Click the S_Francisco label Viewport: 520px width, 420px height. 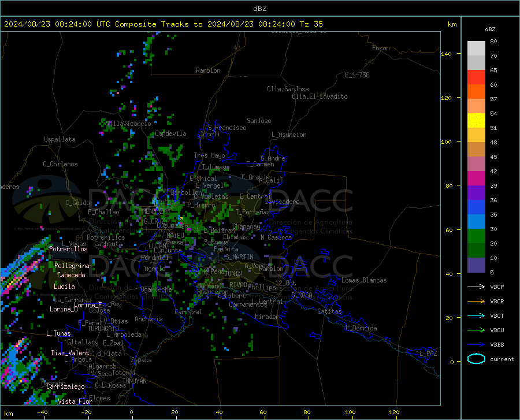(x=227, y=128)
